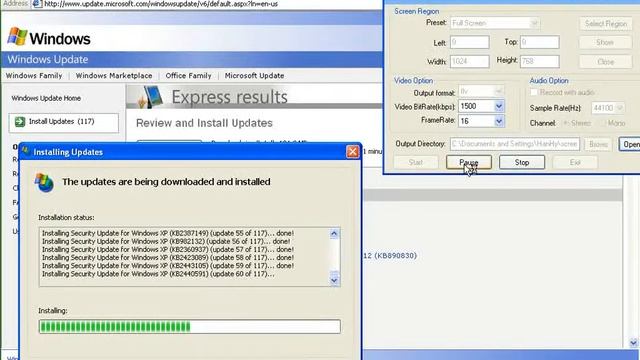
Task: Click the Exit button in recorder
Action: (x=575, y=162)
